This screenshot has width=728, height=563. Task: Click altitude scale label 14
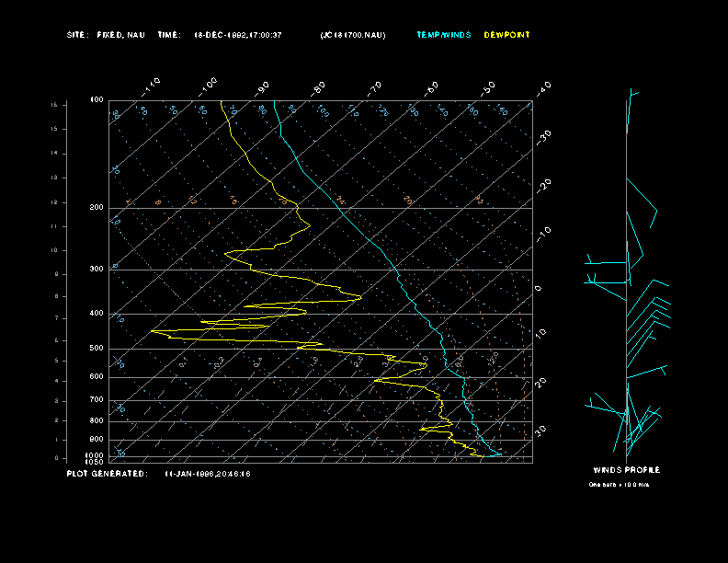(55, 153)
